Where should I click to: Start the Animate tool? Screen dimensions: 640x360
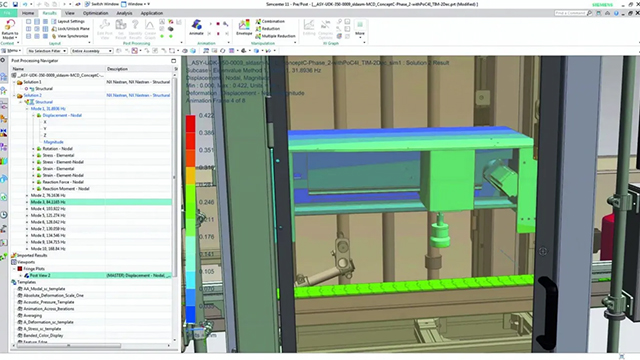click(196, 25)
